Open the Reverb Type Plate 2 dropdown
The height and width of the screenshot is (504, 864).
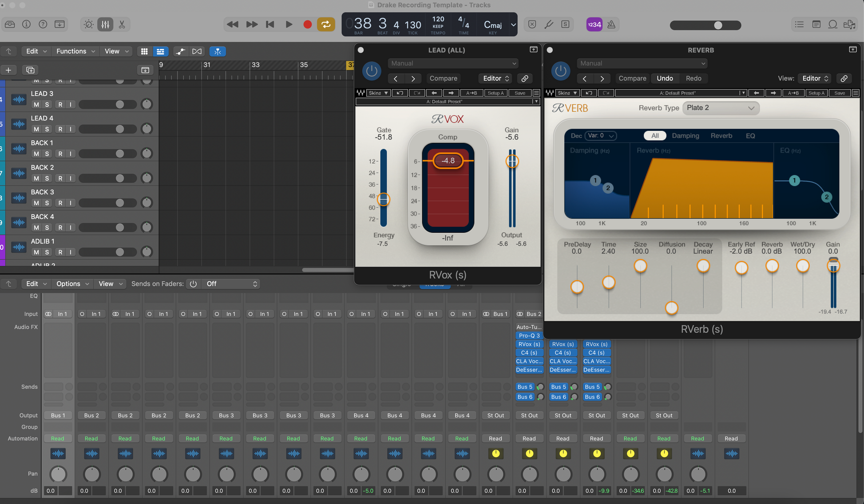point(720,108)
